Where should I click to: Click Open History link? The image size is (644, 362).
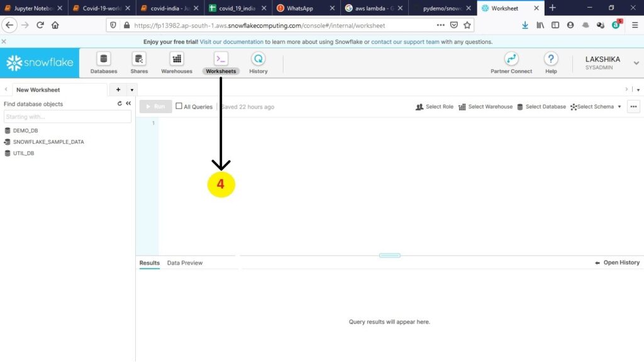(617, 263)
